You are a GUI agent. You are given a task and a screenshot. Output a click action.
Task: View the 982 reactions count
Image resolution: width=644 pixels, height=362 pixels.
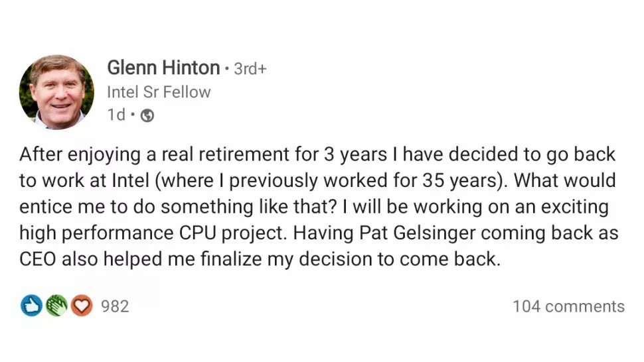pyautogui.click(x=115, y=307)
